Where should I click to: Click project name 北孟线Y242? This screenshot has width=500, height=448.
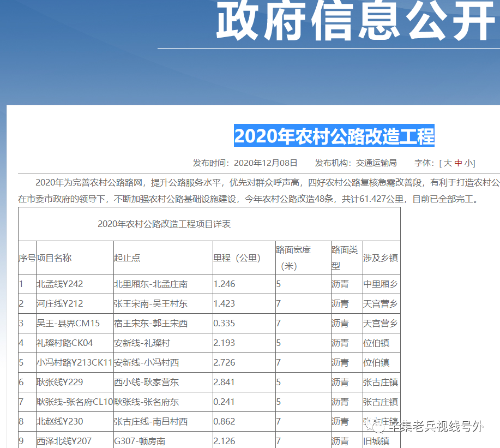59,284
